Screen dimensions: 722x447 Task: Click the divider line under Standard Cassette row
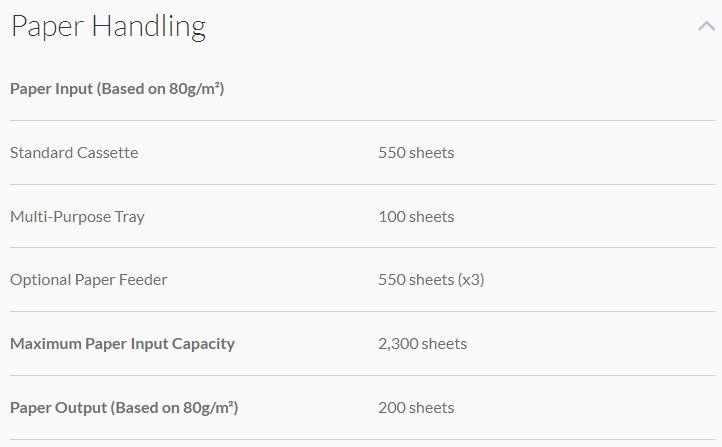(x=362, y=185)
